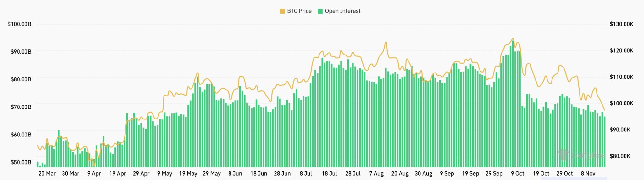Click the yellow BTC Price legend swatch
The image size is (644, 180).
(x=282, y=11)
